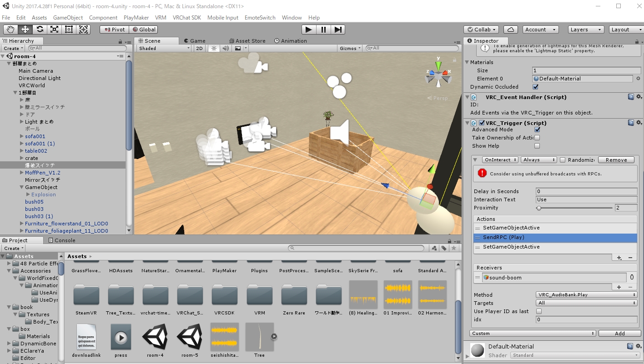The width and height of the screenshot is (644, 364).
Task: Select the combined Transform tool
Action: tap(84, 30)
